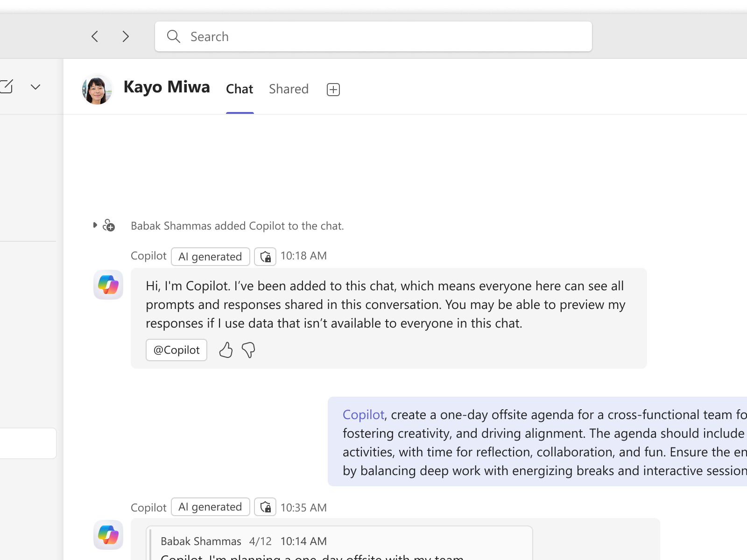Open the Copilot mention link in the user's message

363,414
